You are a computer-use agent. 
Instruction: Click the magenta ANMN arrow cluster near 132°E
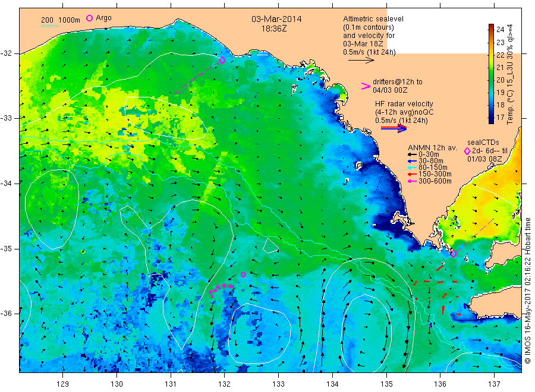221,289
